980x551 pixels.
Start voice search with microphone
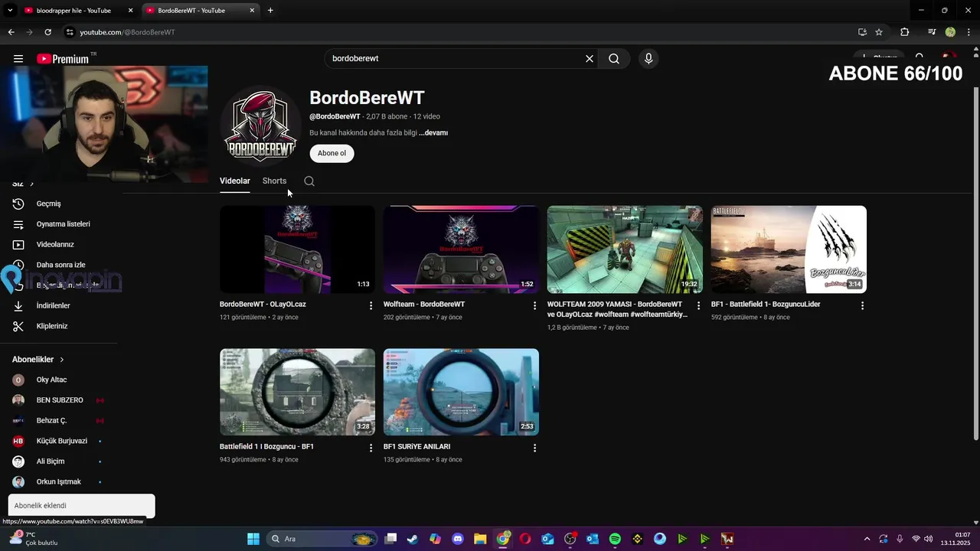click(x=648, y=59)
